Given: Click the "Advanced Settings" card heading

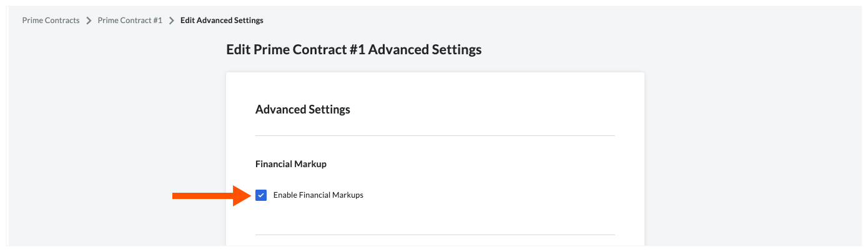Looking at the screenshot, I should 303,110.
